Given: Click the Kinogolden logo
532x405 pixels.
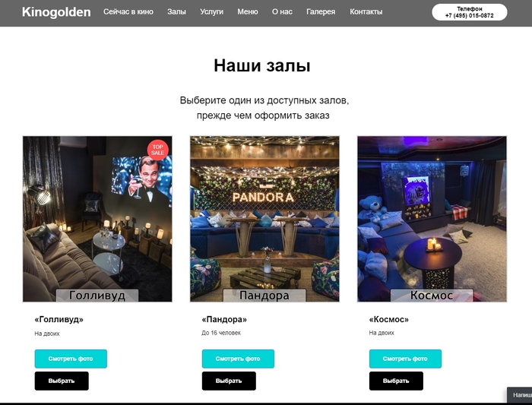Looking at the screenshot, I should pyautogui.click(x=56, y=12).
